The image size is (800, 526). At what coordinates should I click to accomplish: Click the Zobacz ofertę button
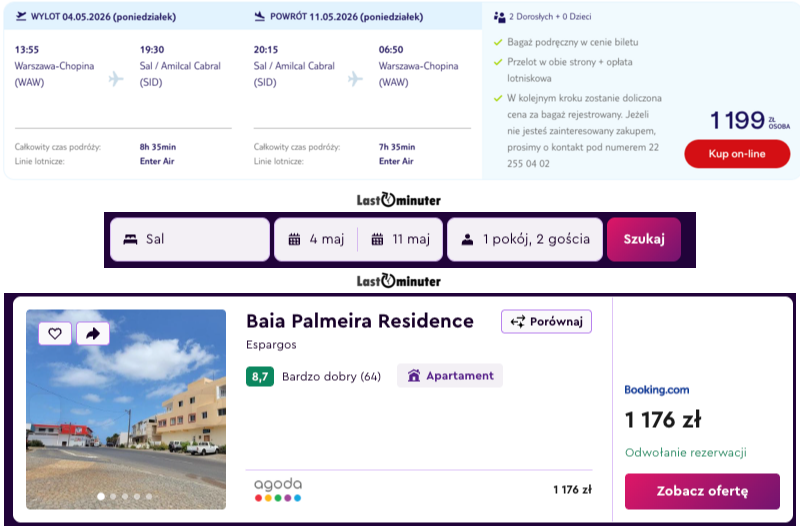pyautogui.click(x=702, y=491)
